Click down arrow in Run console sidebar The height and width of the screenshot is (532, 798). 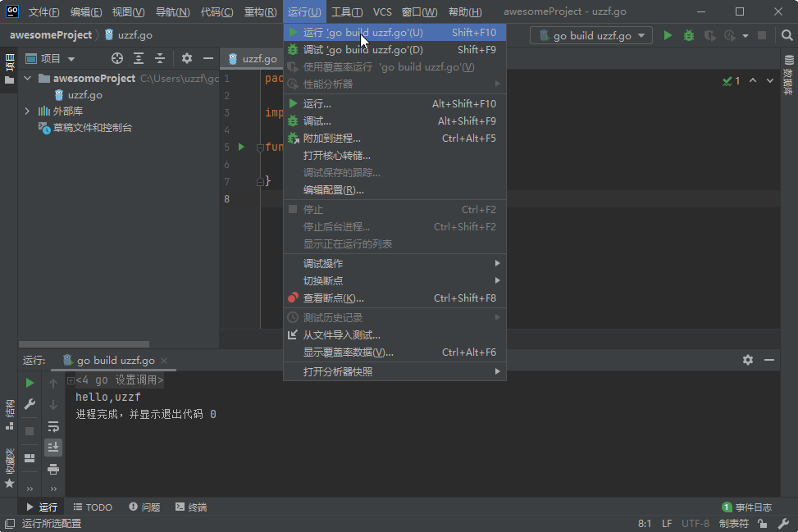[x=53, y=405]
